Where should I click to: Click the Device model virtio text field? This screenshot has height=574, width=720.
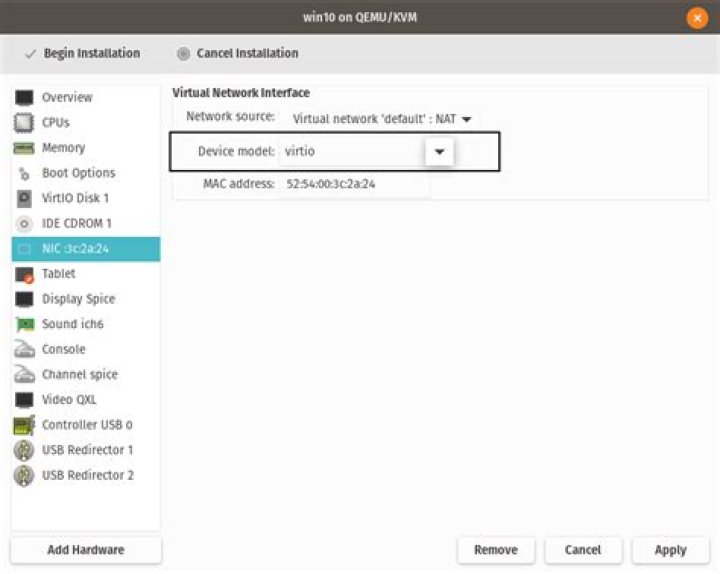click(x=352, y=152)
